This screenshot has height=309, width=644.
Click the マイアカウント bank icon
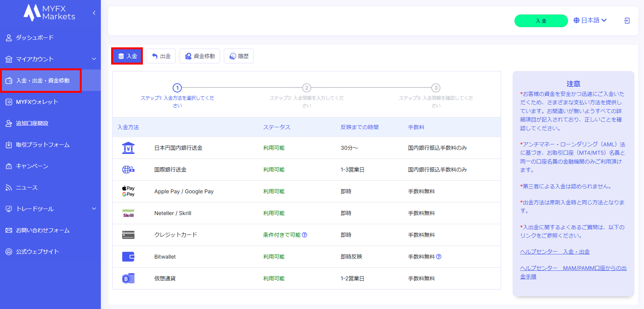click(x=9, y=59)
